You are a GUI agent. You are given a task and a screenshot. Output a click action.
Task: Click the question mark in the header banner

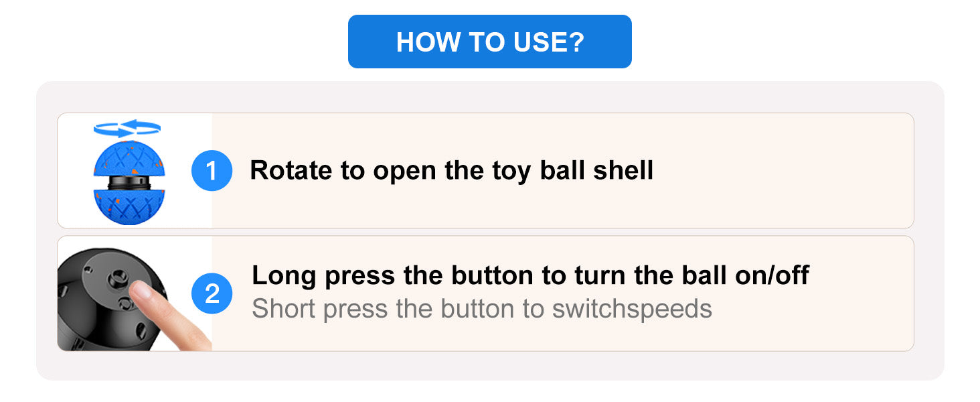point(575,42)
